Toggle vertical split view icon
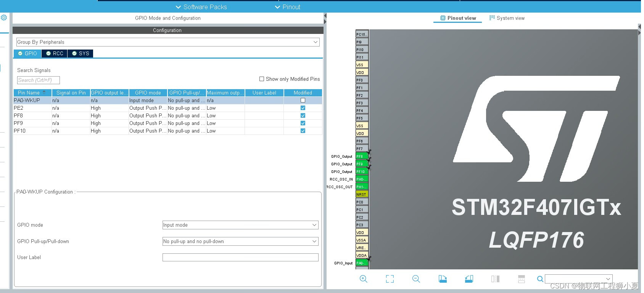The height and width of the screenshot is (293, 644). [x=495, y=279]
